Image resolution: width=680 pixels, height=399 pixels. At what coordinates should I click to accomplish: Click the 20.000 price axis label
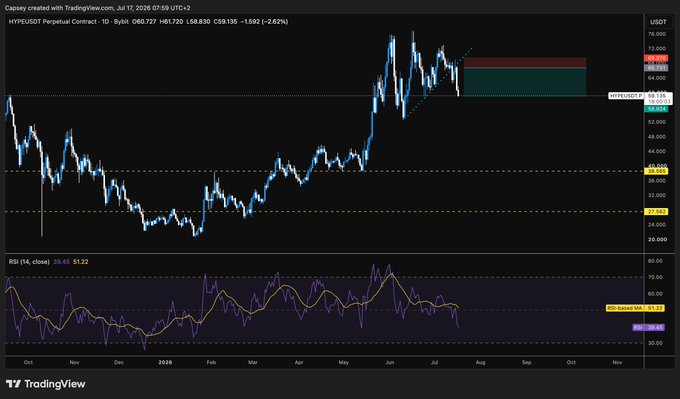[657, 239]
